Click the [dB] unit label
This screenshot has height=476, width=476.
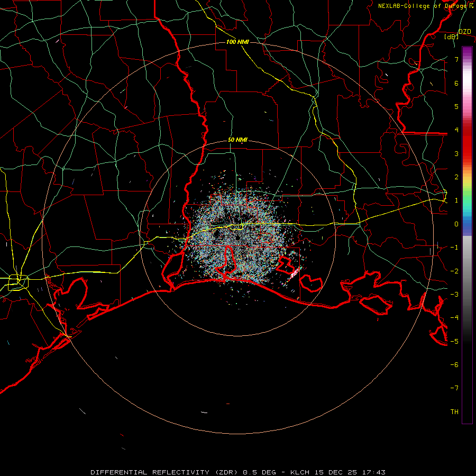pos(452,36)
